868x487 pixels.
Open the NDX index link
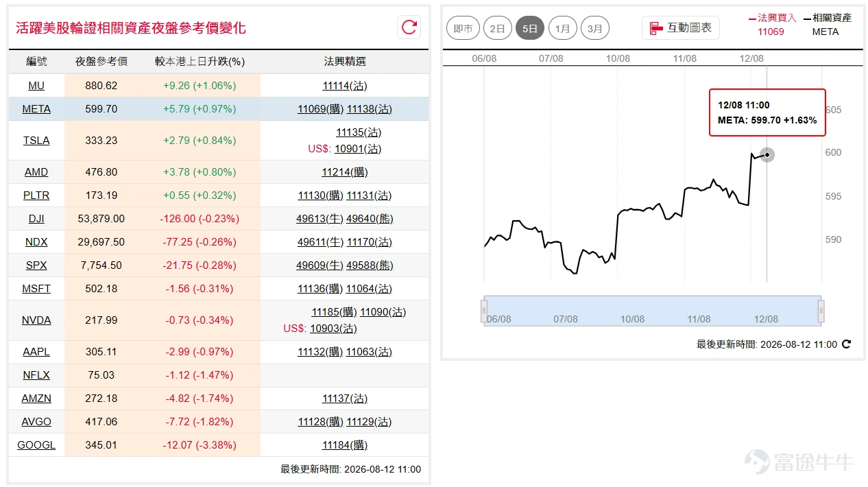coord(36,242)
